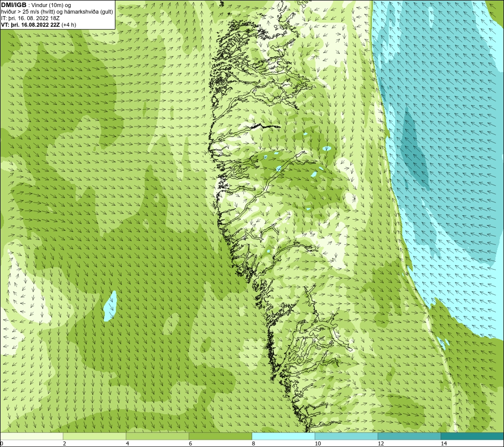Click the legend scale value "12"
Screen dimensions: 504x447
pyautogui.click(x=381, y=443)
